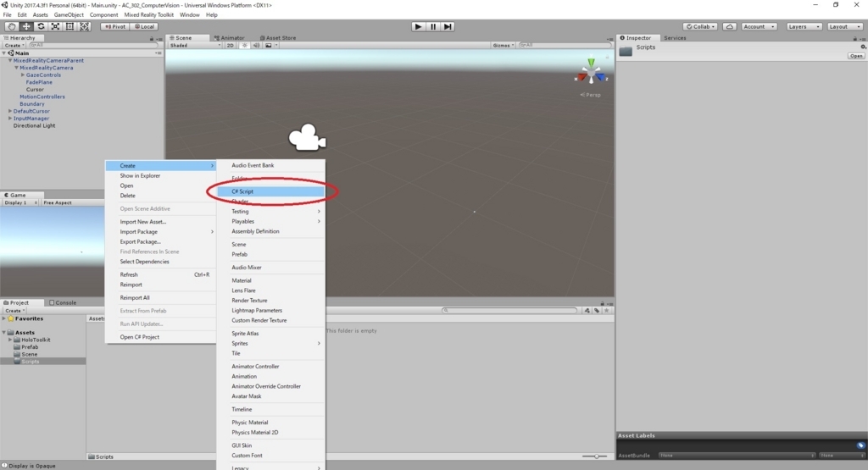
Task: Choose Open C# Project entry
Action: (x=160, y=337)
